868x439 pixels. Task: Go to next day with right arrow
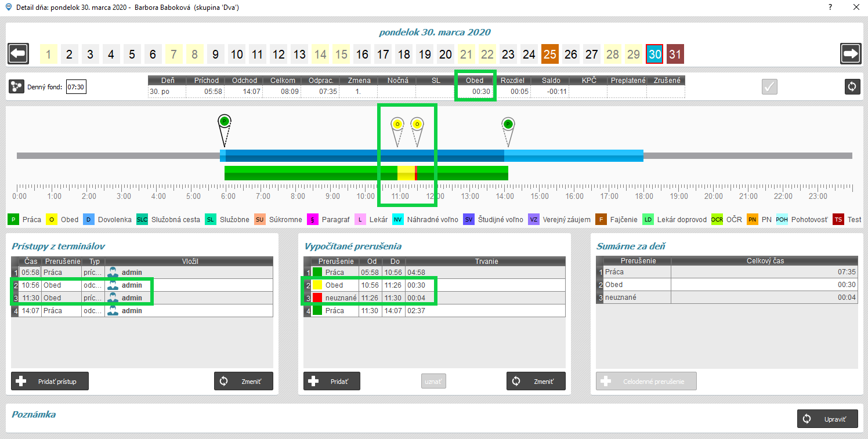(851, 54)
